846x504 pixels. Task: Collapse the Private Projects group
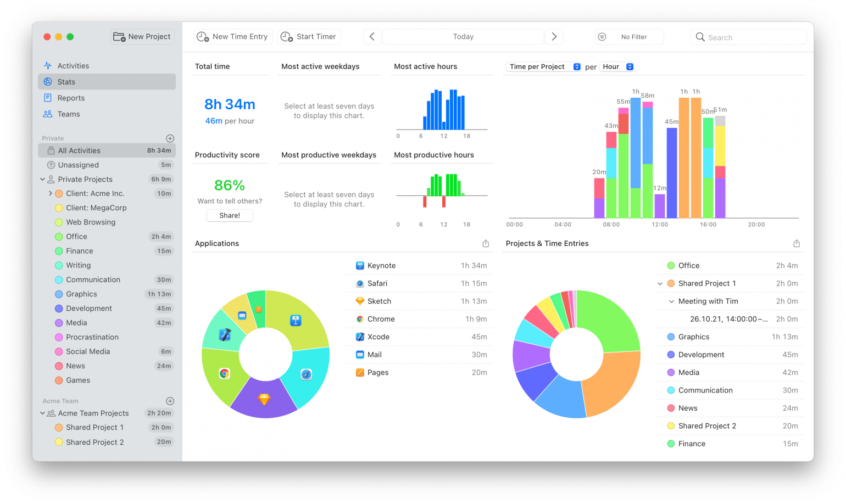click(x=43, y=179)
